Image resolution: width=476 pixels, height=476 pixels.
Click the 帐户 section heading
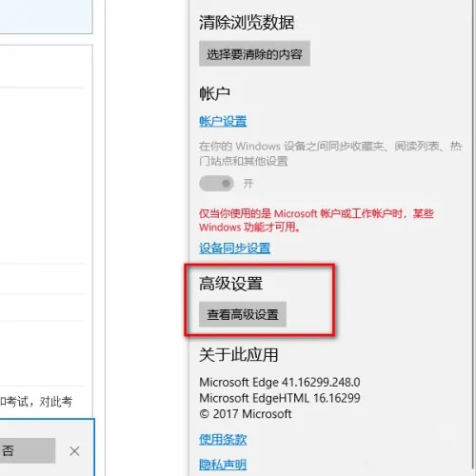(214, 93)
